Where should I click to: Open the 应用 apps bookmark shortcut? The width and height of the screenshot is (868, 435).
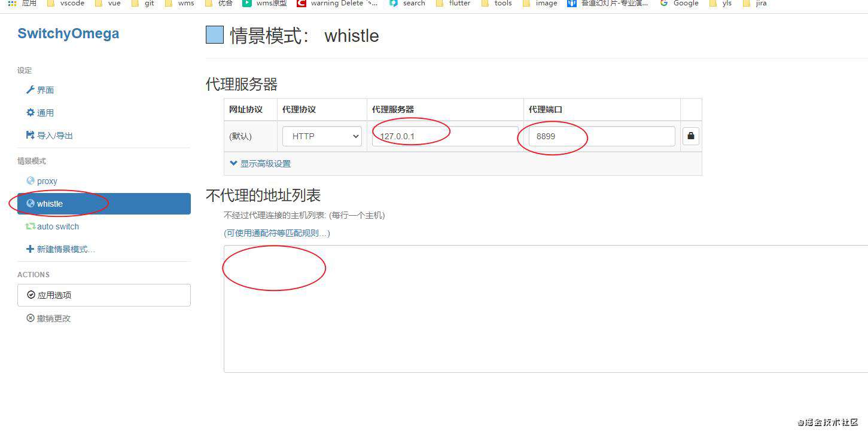coord(22,3)
